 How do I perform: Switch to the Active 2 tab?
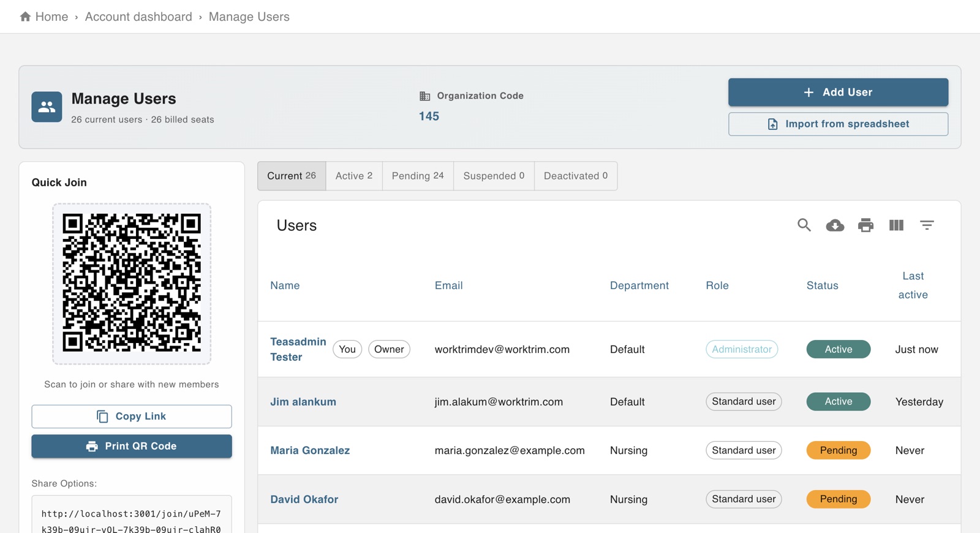point(354,176)
